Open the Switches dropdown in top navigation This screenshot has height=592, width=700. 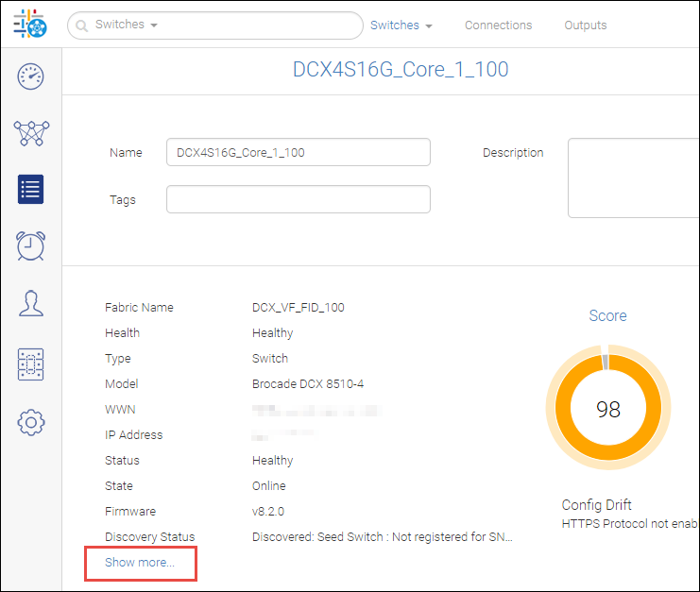point(401,25)
